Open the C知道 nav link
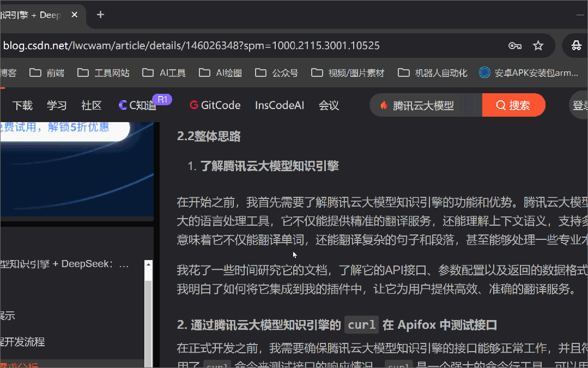 [138, 105]
